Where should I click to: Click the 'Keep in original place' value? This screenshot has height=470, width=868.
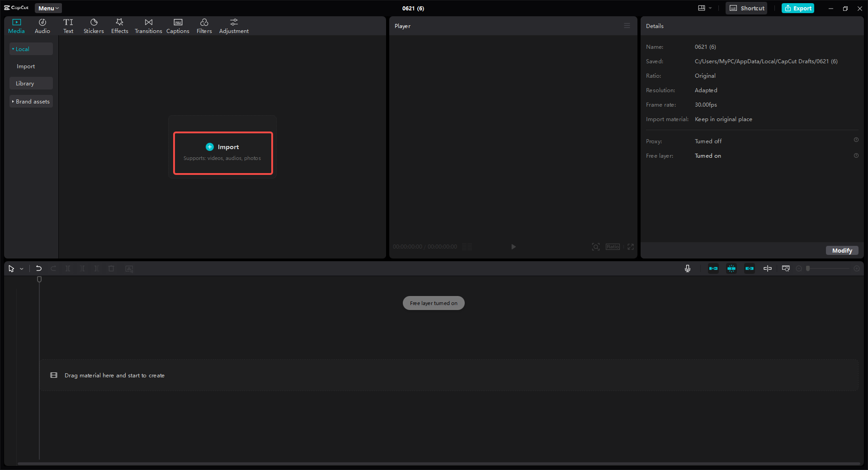[x=723, y=119]
